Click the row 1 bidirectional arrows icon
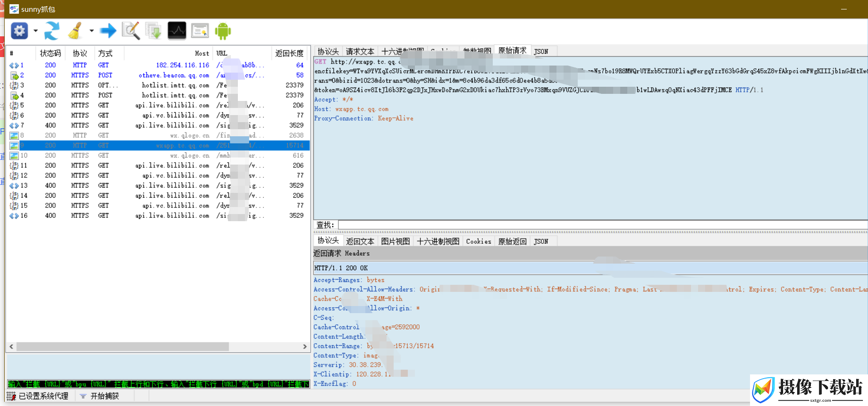The image size is (868, 406). pyautogui.click(x=14, y=66)
